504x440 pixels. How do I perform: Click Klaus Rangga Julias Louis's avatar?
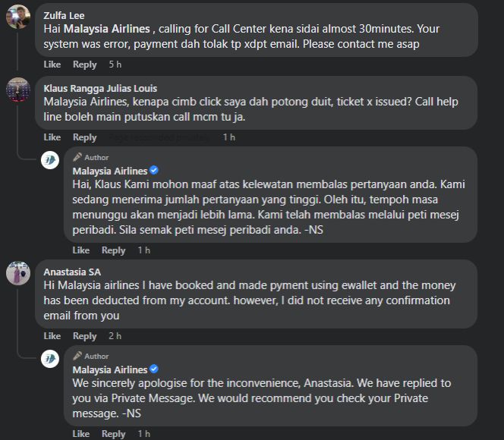17,89
